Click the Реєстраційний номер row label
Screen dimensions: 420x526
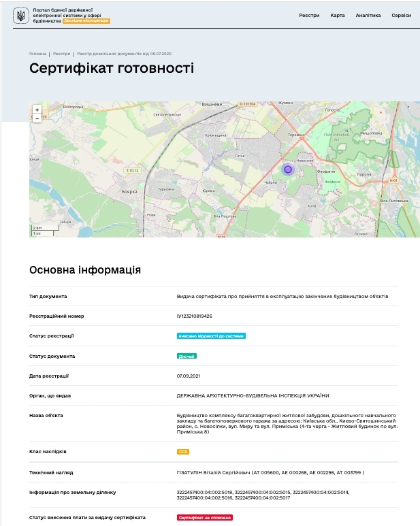56,316
